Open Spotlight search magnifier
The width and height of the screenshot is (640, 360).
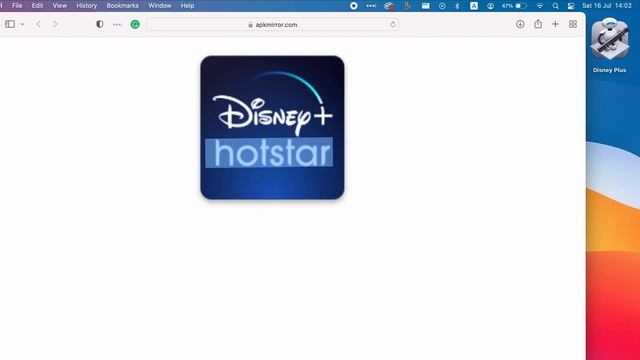pos(556,6)
